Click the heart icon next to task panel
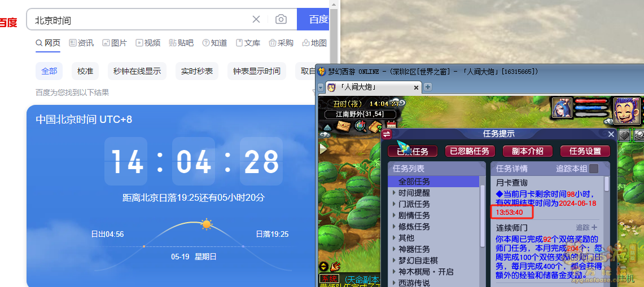644x287 pixels. 624,135
